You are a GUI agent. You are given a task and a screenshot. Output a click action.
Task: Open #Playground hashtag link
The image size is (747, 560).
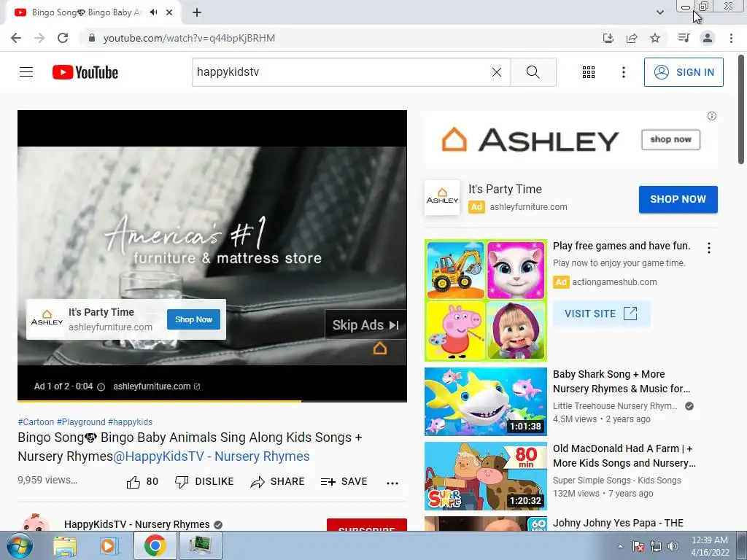(x=81, y=422)
